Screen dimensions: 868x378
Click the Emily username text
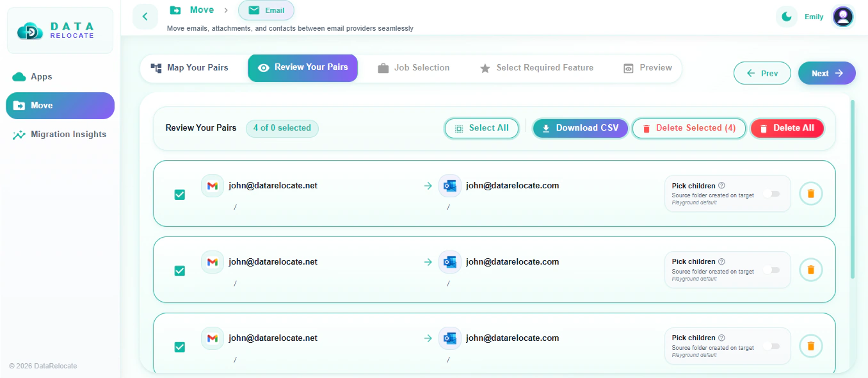[814, 17]
